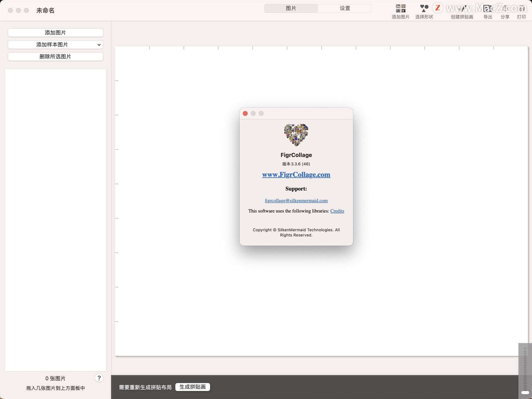Click the FigrCollage app name in dialog
532x399 pixels.
[296, 155]
